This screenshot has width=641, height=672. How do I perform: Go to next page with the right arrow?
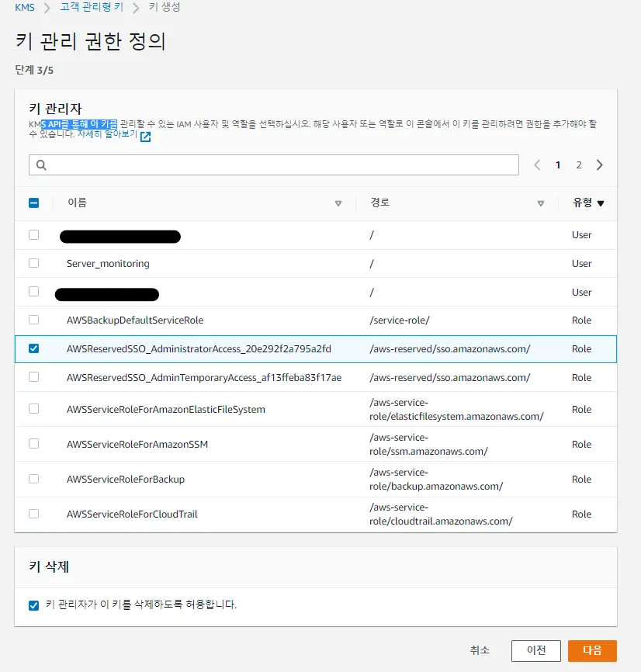tap(600, 165)
